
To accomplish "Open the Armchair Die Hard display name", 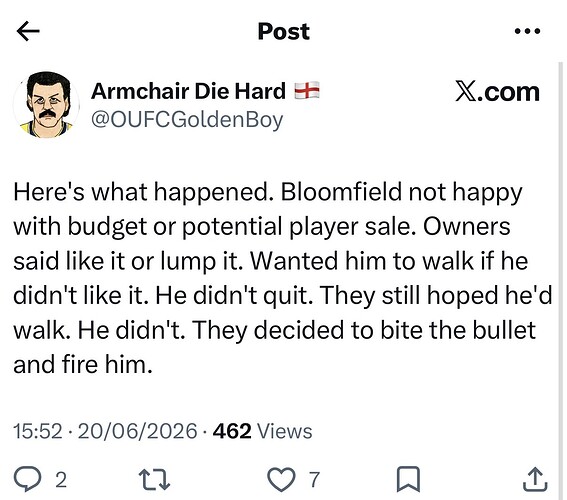I will (x=188, y=91).
